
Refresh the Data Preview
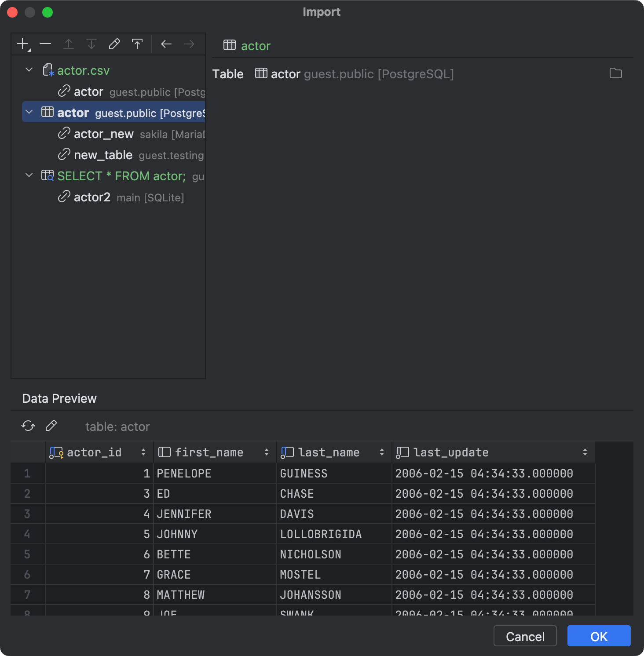(28, 426)
